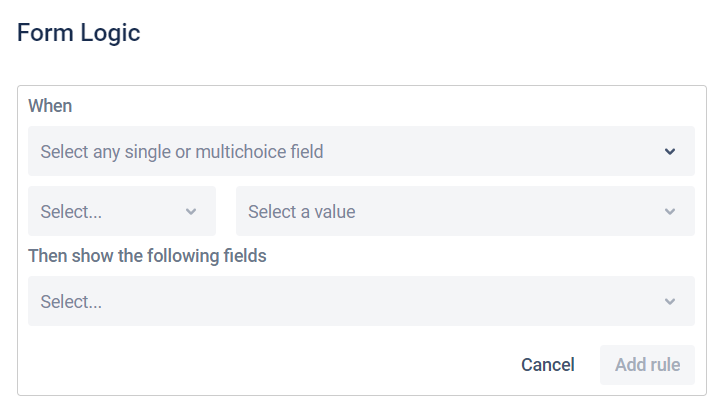Expand the dropdown under 'Then show the following fields'
Viewport: 723px width, 417px height.
pyautogui.click(x=360, y=302)
